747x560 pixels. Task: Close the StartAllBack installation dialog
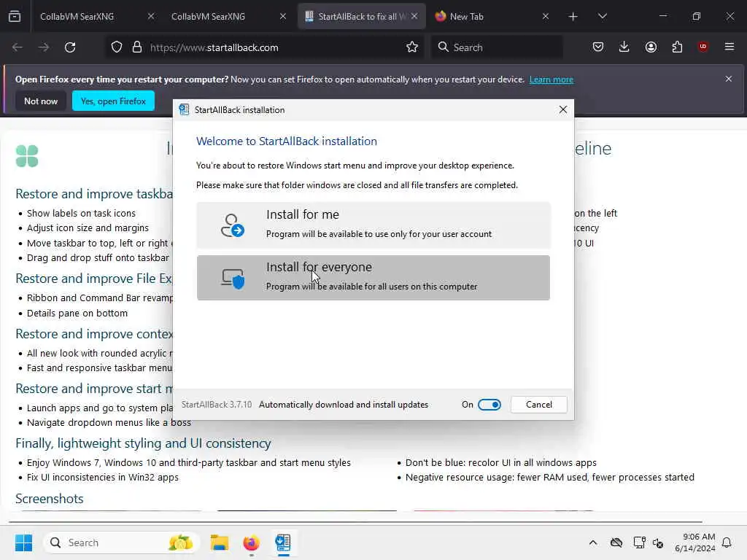pyautogui.click(x=562, y=109)
